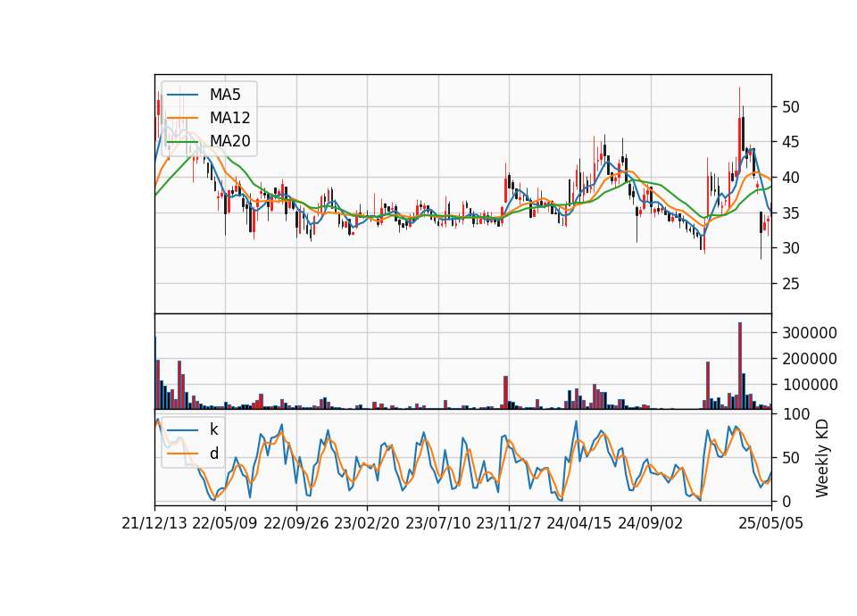The image size is (857, 616).
Task: Click the price axis value 40
Action: (790, 178)
